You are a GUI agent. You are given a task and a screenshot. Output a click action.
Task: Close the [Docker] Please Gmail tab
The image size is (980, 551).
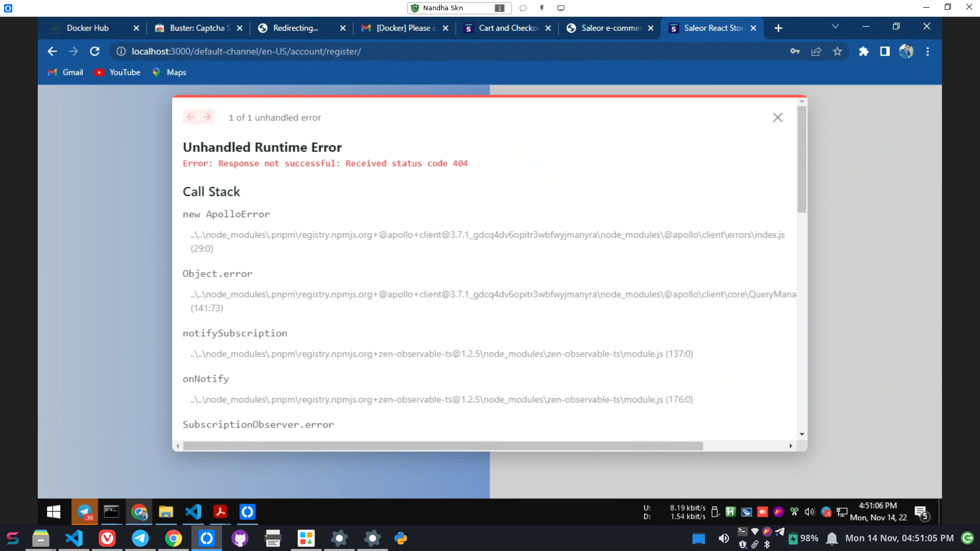tap(445, 28)
